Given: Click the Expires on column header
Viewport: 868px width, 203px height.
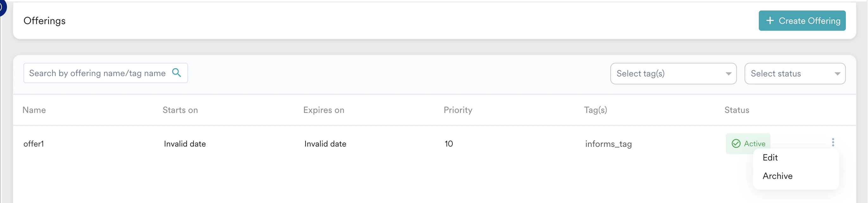Looking at the screenshot, I should 324,110.
